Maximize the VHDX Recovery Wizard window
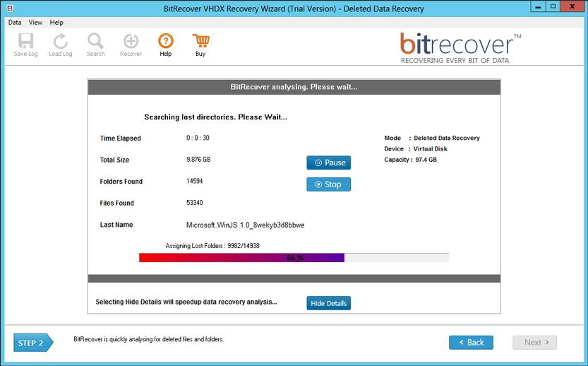This screenshot has width=588, height=366. click(x=553, y=6)
